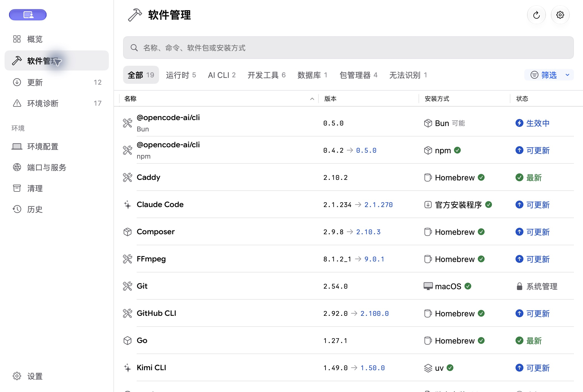Click the macOS install method in Git row
This screenshot has width=583, height=392.
[448, 286]
